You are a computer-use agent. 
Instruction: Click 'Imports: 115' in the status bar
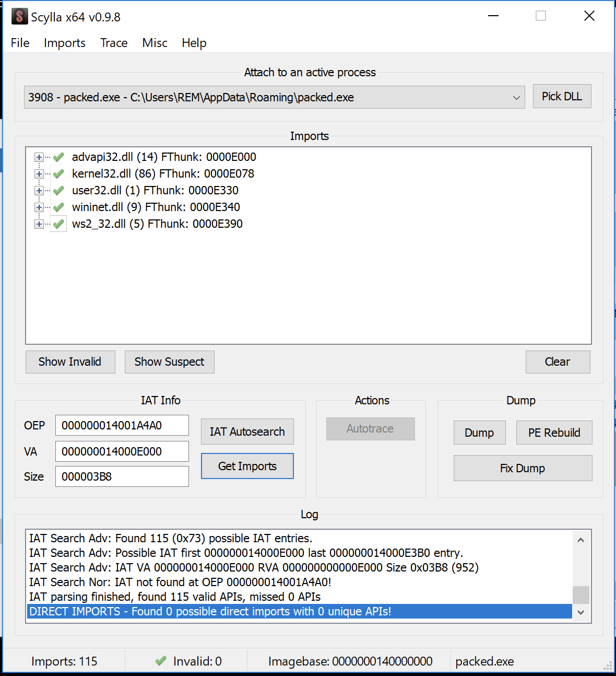(x=64, y=661)
